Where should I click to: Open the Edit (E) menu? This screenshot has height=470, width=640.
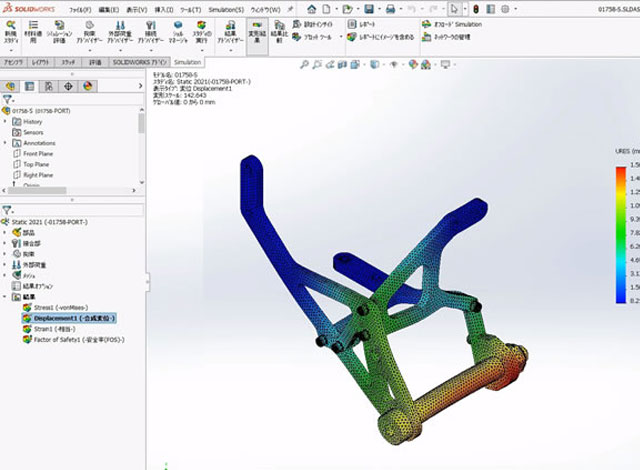click(109, 9)
